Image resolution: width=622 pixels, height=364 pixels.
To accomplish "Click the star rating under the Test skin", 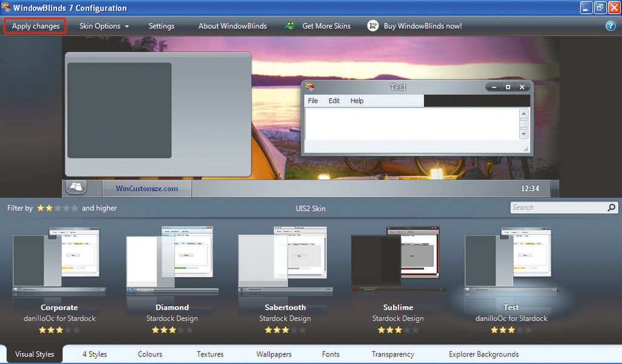I will coord(511,329).
